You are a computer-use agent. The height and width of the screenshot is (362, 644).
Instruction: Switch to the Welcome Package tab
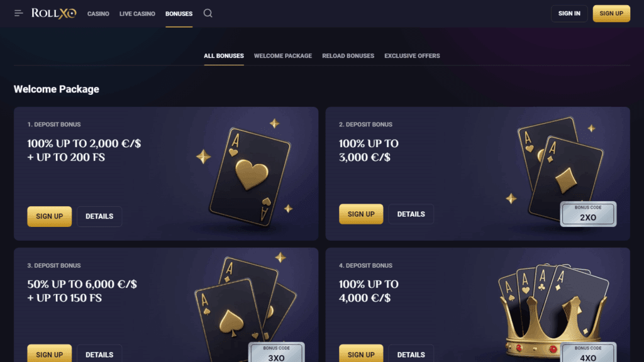coord(282,56)
